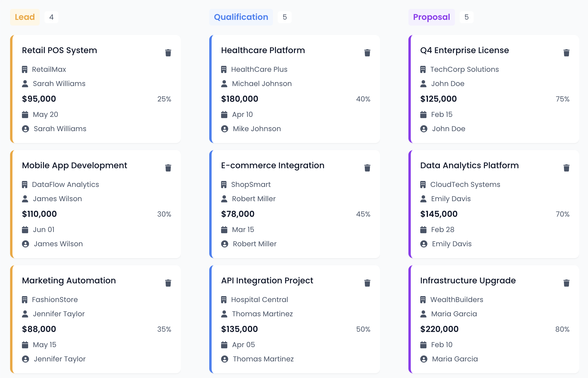
Task: Click trash icon on Marketing Automation card
Action: tap(168, 283)
